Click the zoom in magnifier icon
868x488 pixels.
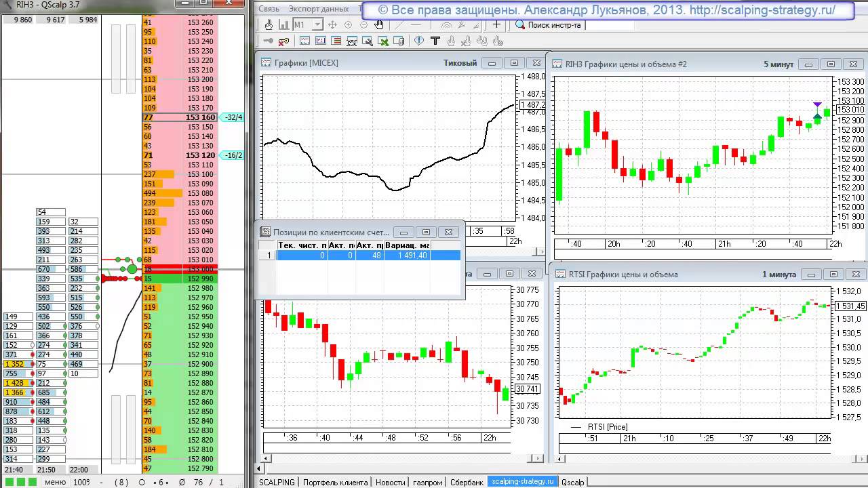pos(348,25)
